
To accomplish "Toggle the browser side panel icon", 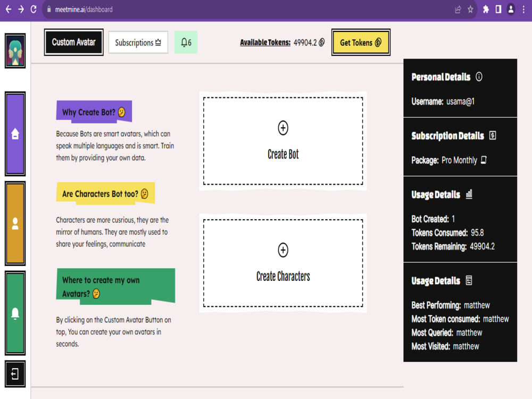I will [x=498, y=10].
